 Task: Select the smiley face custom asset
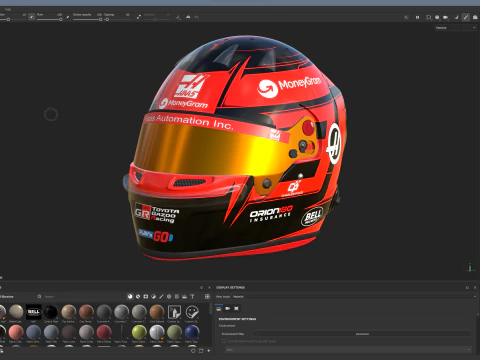192,312
